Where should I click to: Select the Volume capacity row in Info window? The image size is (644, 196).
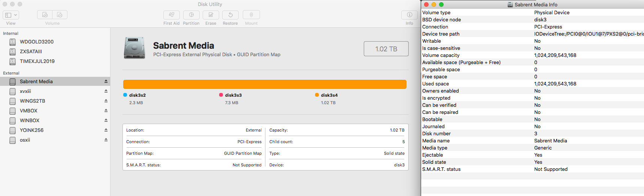(532, 55)
